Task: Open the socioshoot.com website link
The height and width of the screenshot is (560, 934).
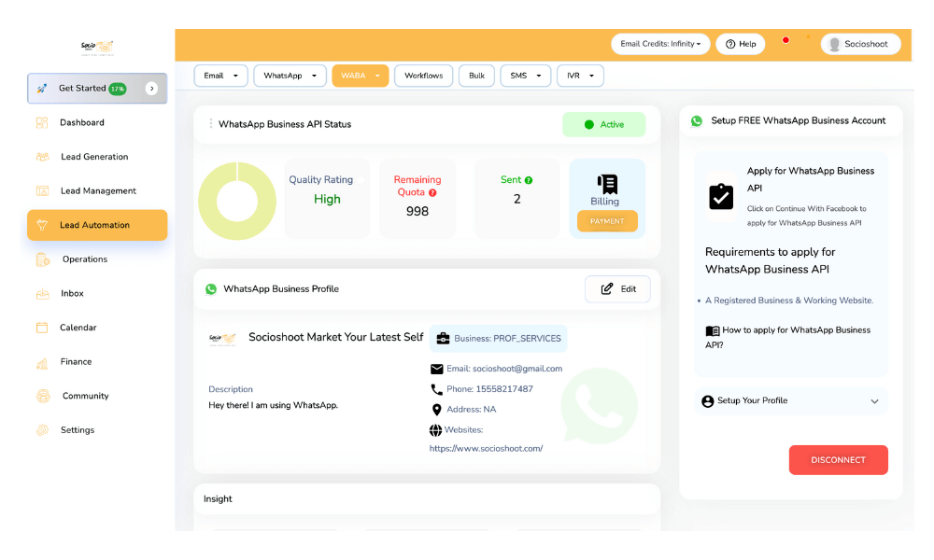Action: click(x=486, y=448)
